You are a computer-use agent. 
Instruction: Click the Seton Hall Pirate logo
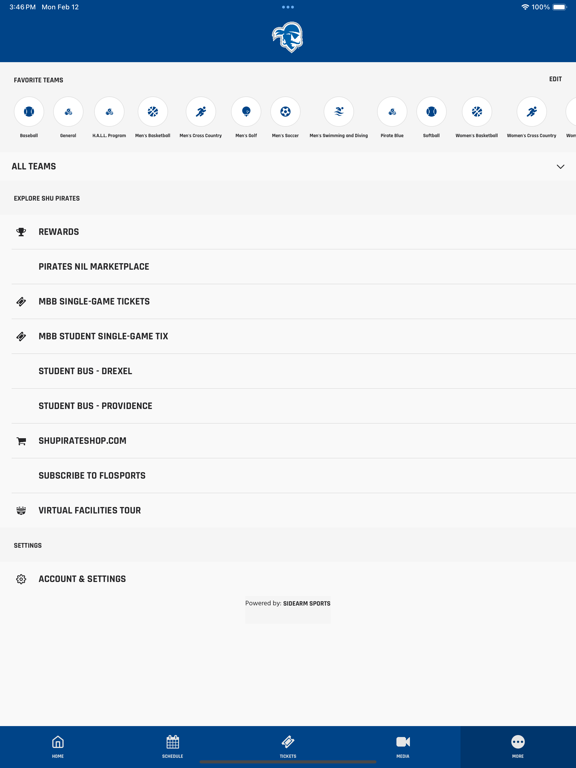(x=288, y=37)
